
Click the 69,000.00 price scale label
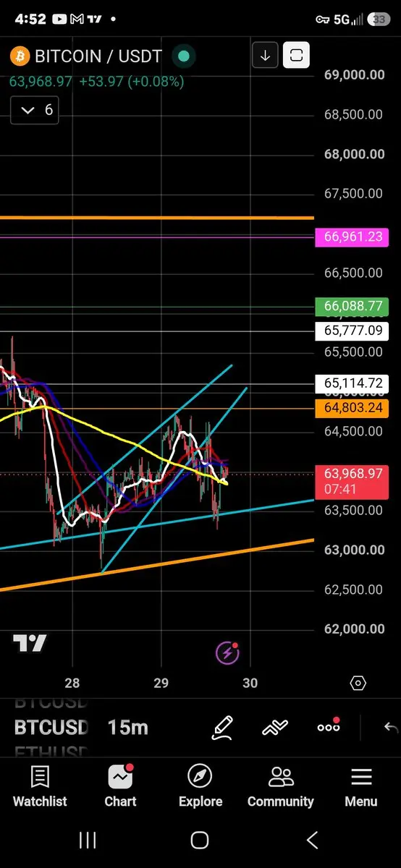[354, 75]
